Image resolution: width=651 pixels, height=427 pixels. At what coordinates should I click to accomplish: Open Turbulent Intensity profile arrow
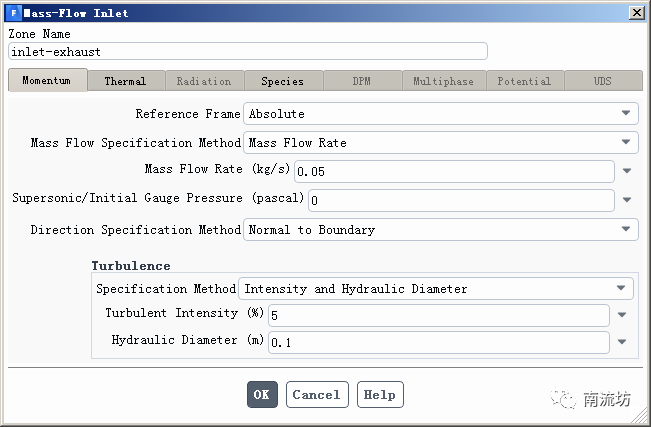622,315
